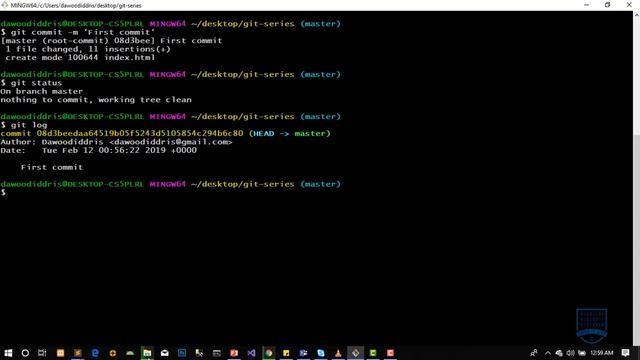Viewport: 640px width, 360px height.
Task: Switch to Google Chrome on taskbar
Action: [269, 353]
